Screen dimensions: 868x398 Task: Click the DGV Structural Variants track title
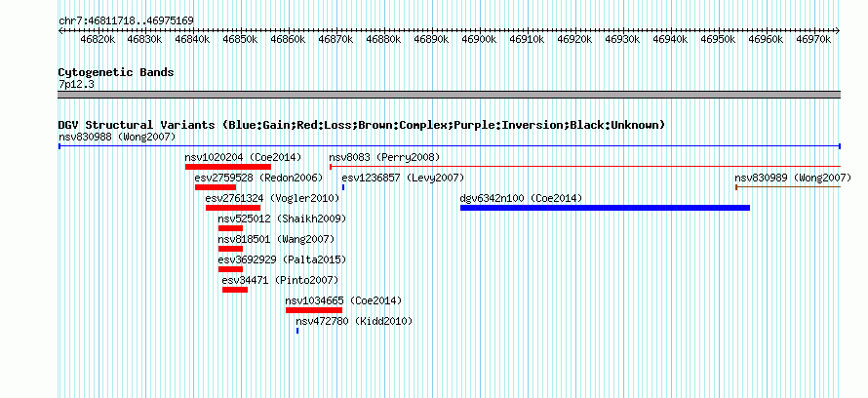pos(362,125)
